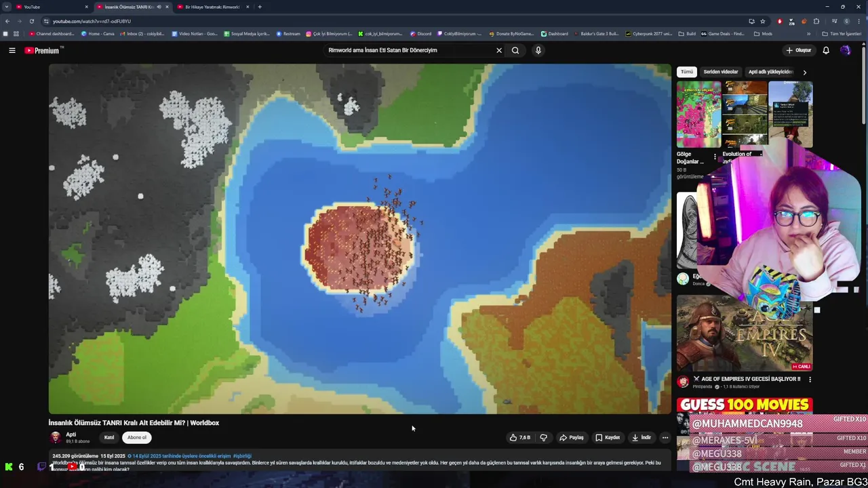
Task: Reload the page in browser
Action: click(x=31, y=21)
